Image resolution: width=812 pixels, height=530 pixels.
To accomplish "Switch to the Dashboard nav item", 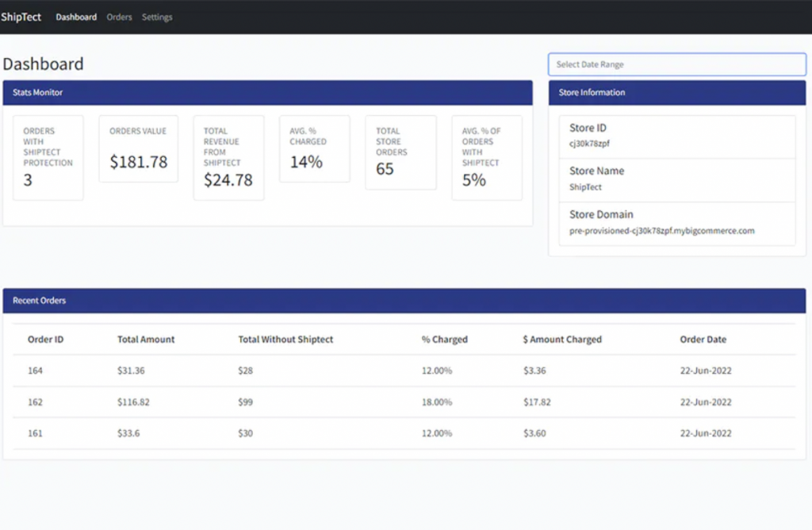I will (76, 17).
